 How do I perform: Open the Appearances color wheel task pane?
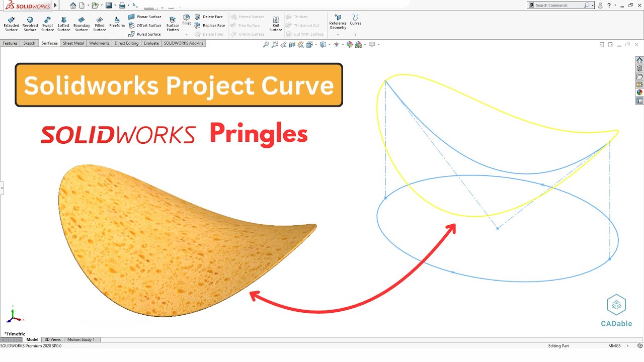click(x=639, y=93)
